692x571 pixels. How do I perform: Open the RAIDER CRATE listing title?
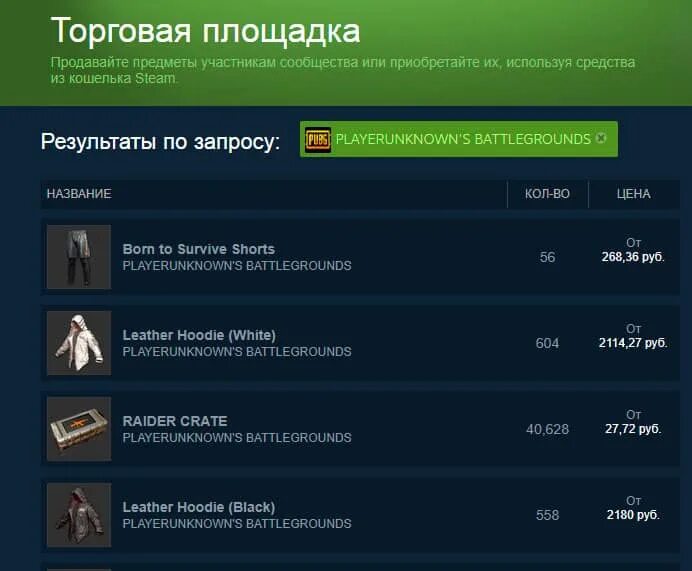(175, 421)
